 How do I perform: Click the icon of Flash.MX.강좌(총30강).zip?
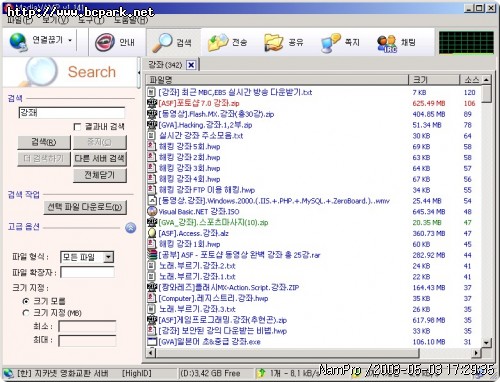tap(152, 114)
